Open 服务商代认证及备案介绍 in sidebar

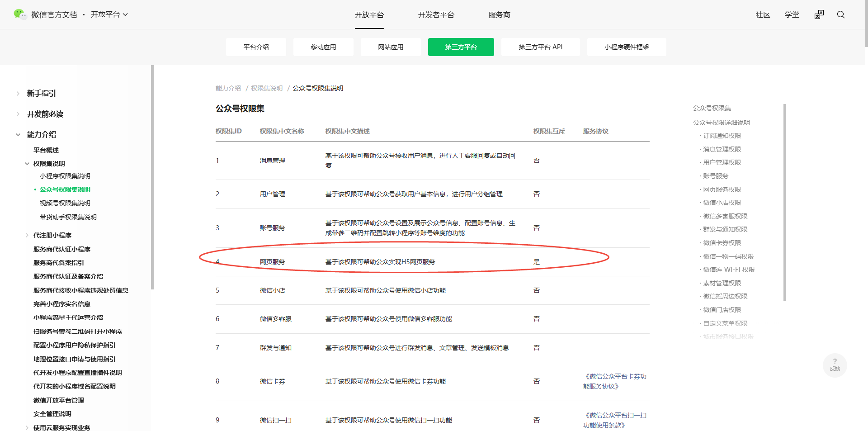tap(68, 276)
